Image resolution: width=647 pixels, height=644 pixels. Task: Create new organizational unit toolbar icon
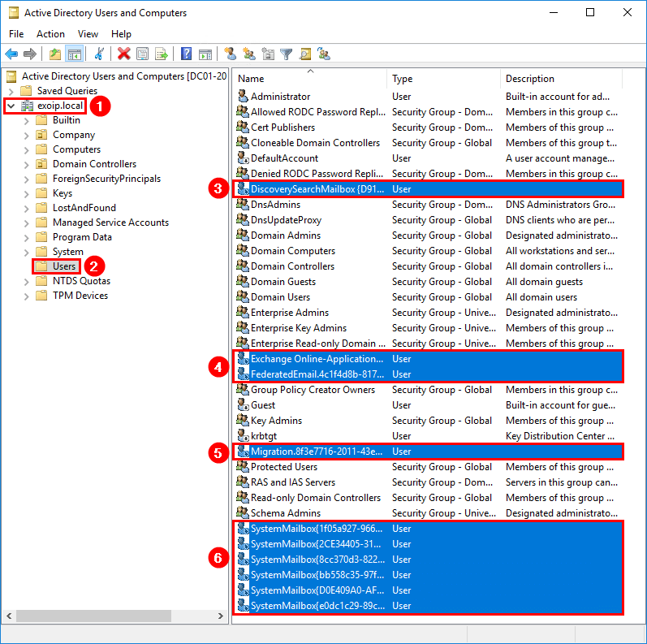point(268,54)
